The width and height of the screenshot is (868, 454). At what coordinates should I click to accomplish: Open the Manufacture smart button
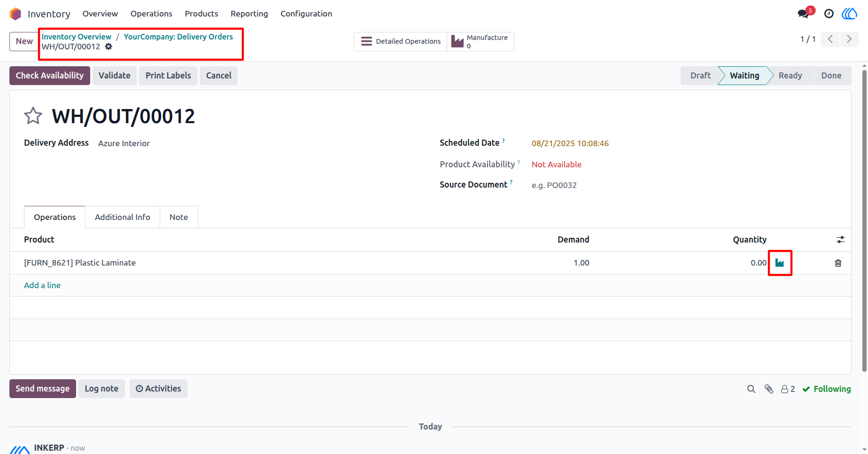tap(480, 41)
